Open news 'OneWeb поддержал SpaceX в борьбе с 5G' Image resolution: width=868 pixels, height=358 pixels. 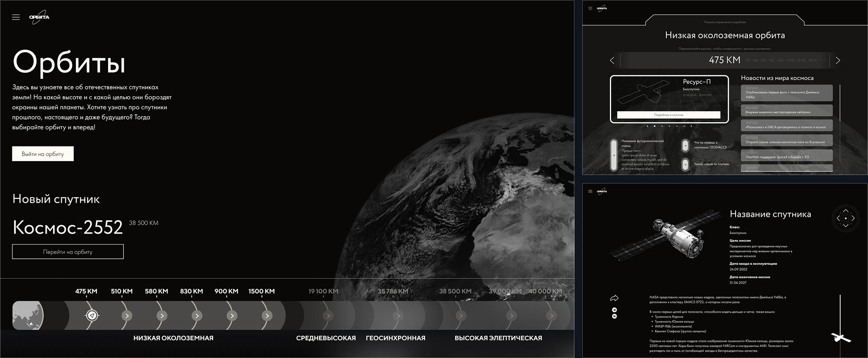[x=787, y=155]
